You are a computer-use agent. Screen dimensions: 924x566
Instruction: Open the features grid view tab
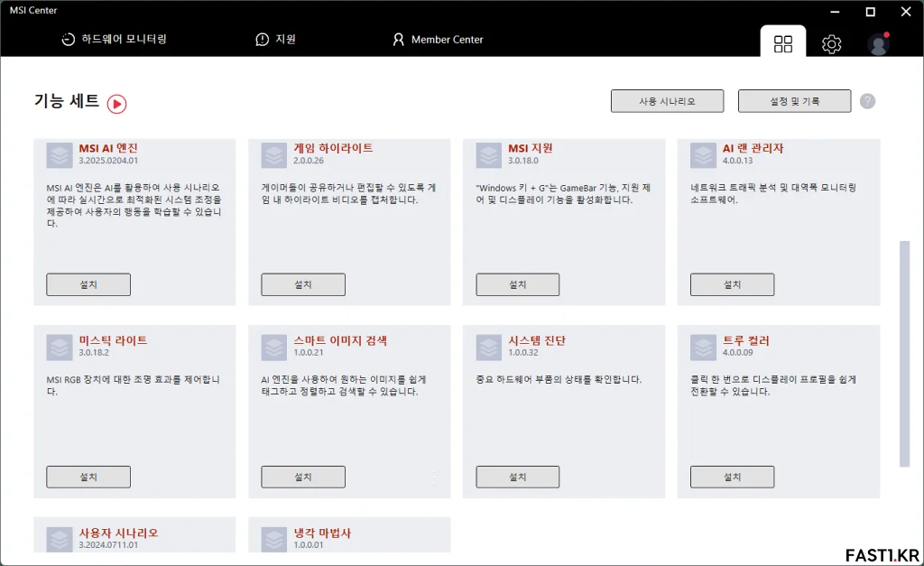point(782,42)
